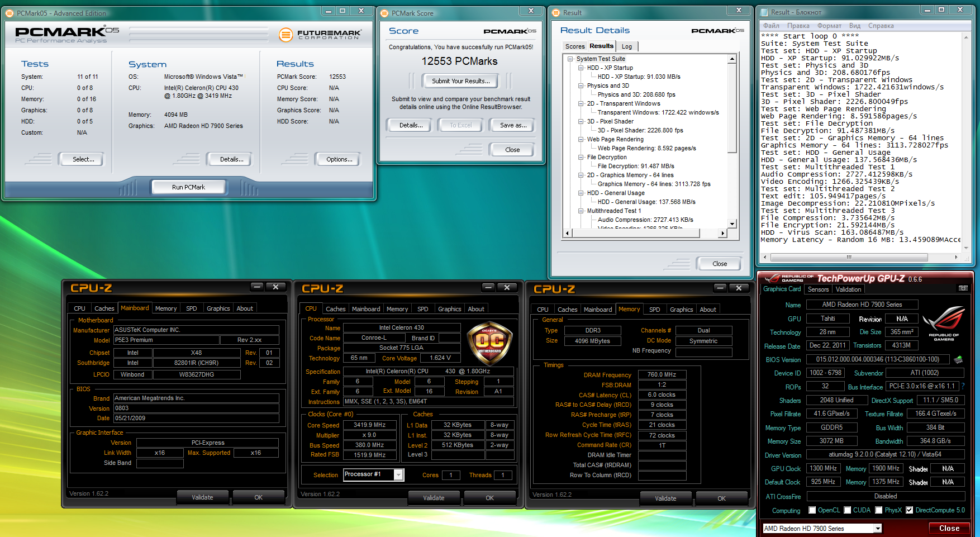Open the Правка menu in Notepad

coord(798,26)
